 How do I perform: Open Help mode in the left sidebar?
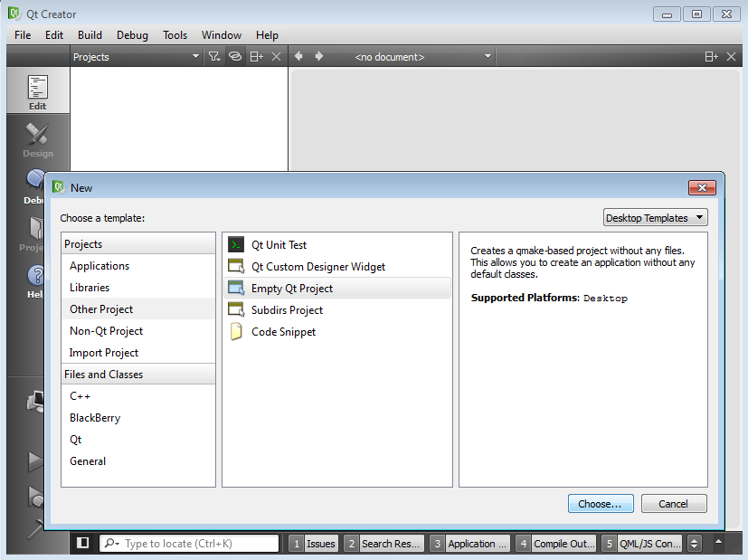(34, 281)
